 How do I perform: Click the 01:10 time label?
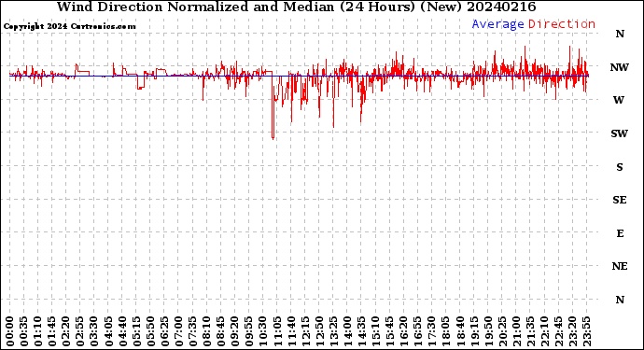tap(38, 331)
